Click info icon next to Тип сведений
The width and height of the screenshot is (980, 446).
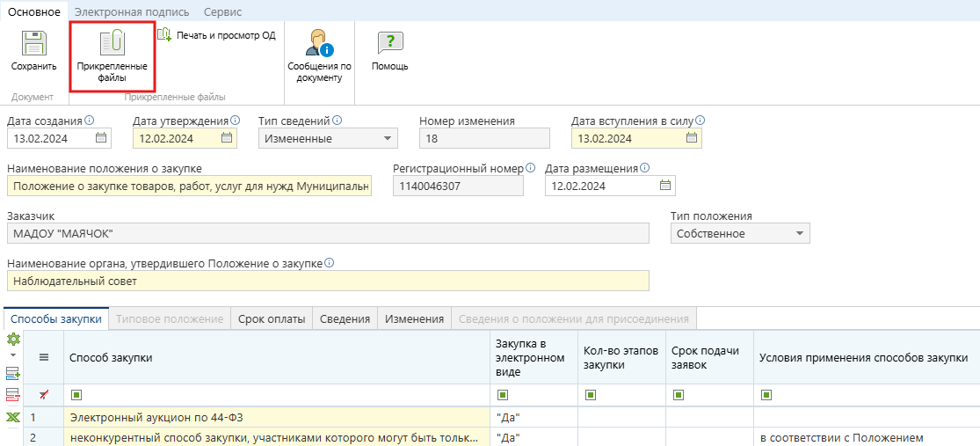point(338,121)
